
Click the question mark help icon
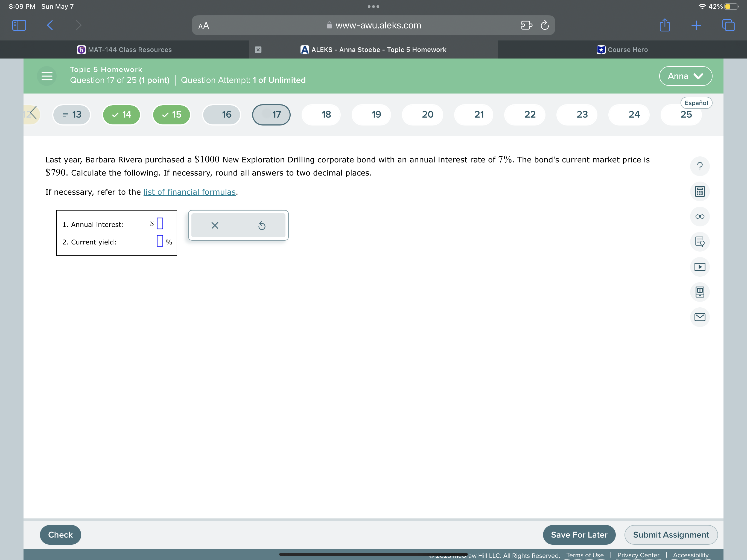(699, 166)
